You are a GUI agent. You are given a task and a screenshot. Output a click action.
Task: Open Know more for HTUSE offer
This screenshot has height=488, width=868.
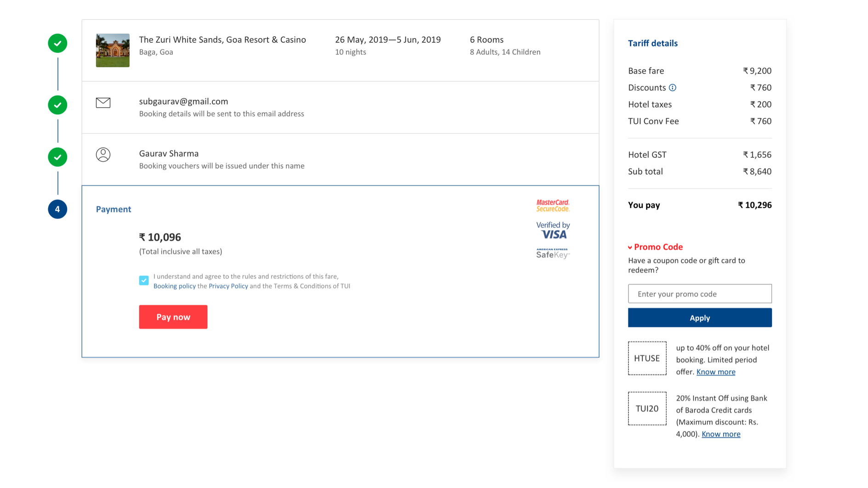[715, 372]
